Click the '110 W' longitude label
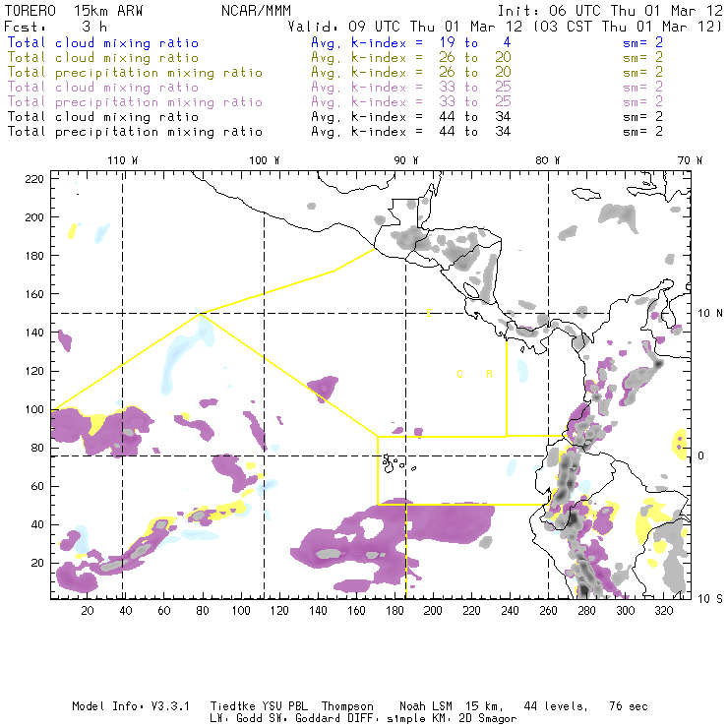This screenshot has height=728, width=728. [123, 160]
